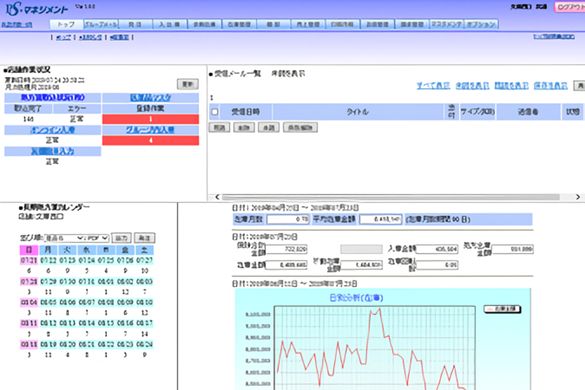
Task: Click the すべて表示 filter link
Action: pyautogui.click(x=433, y=86)
